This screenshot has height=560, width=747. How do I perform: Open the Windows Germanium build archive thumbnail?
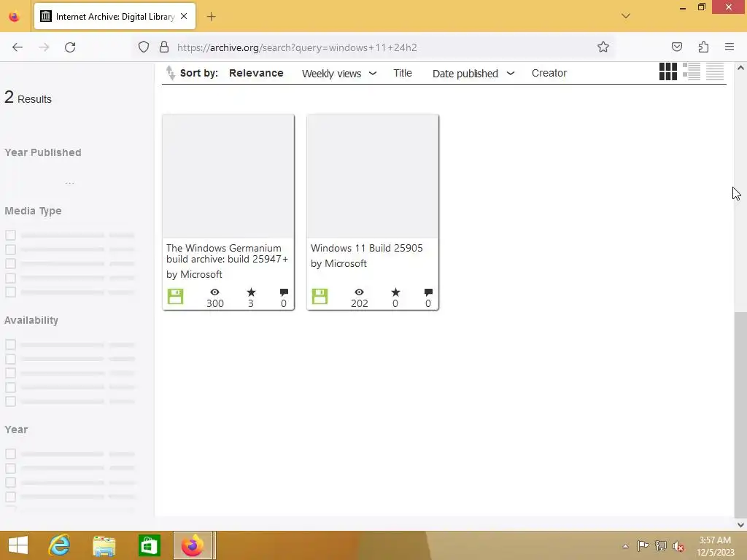[x=228, y=176]
